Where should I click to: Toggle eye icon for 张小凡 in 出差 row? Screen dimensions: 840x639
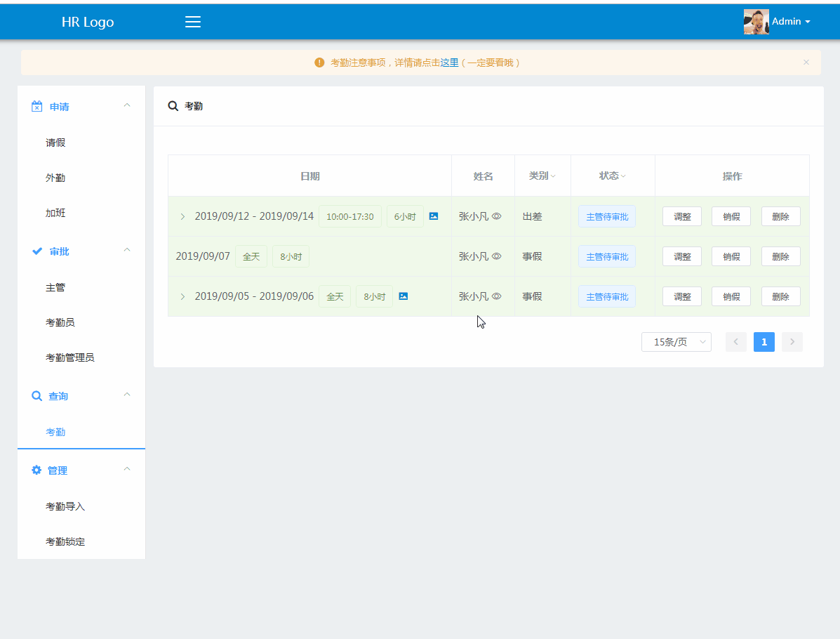click(x=497, y=216)
